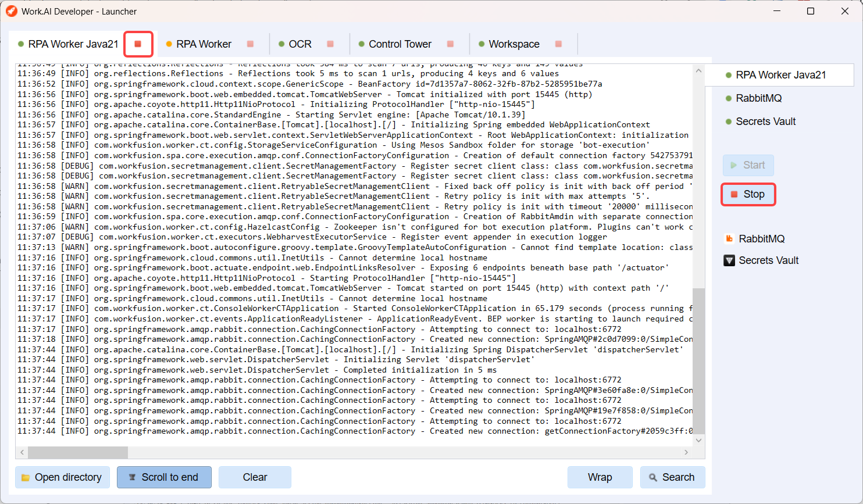The height and width of the screenshot is (504, 863).
Task: Switch to RPA Worker Java21 tab
Action: click(73, 44)
